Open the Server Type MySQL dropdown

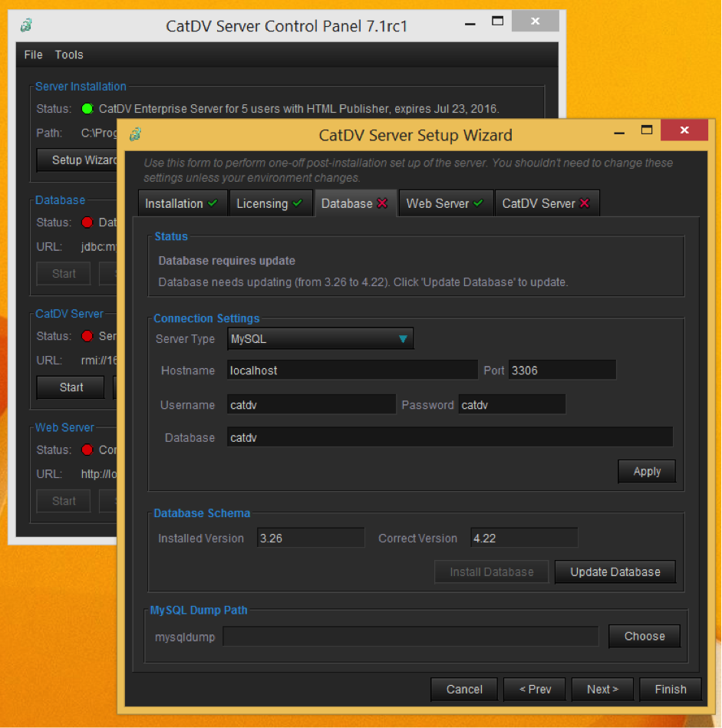tap(321, 338)
